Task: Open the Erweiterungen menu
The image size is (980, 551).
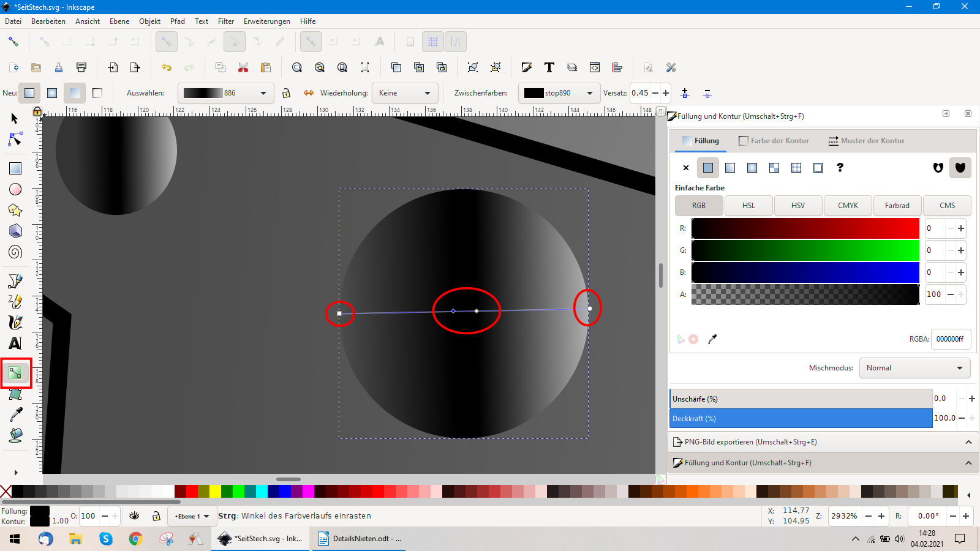Action: [x=266, y=21]
